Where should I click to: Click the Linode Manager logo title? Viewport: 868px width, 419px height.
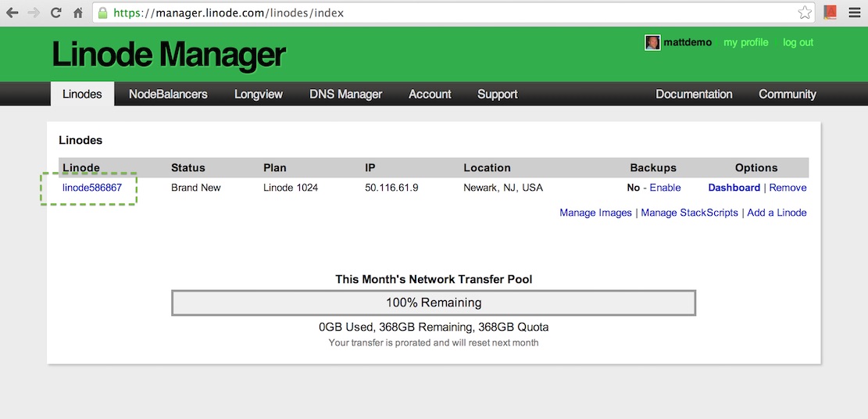tap(169, 55)
